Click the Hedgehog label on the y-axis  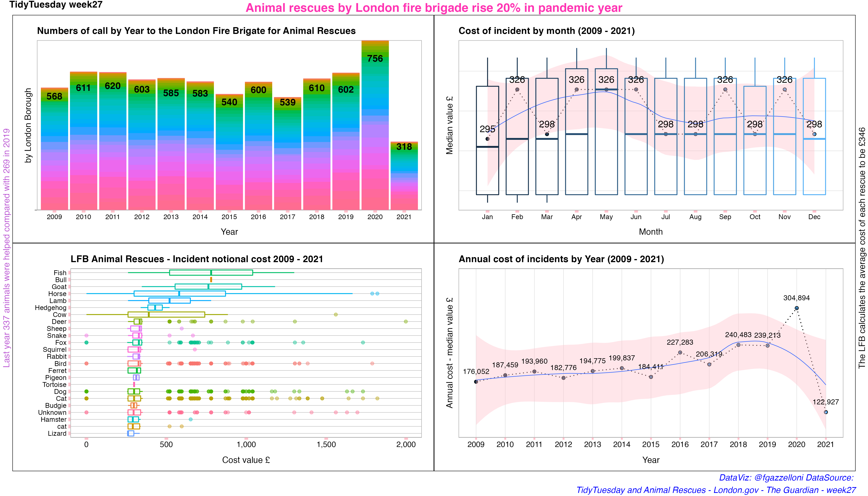click(50, 308)
